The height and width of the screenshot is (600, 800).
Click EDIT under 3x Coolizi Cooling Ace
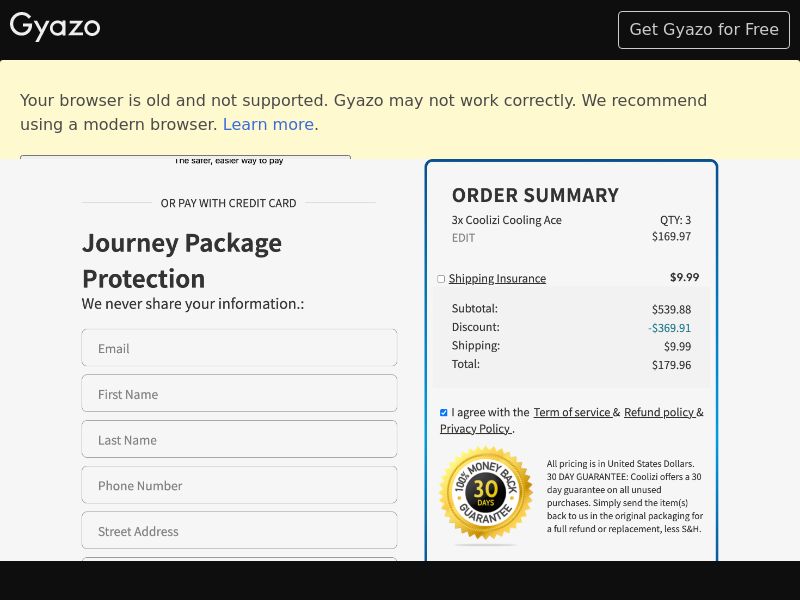(463, 238)
